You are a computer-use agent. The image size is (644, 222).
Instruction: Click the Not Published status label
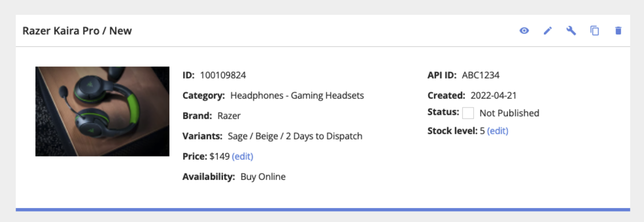tap(509, 113)
